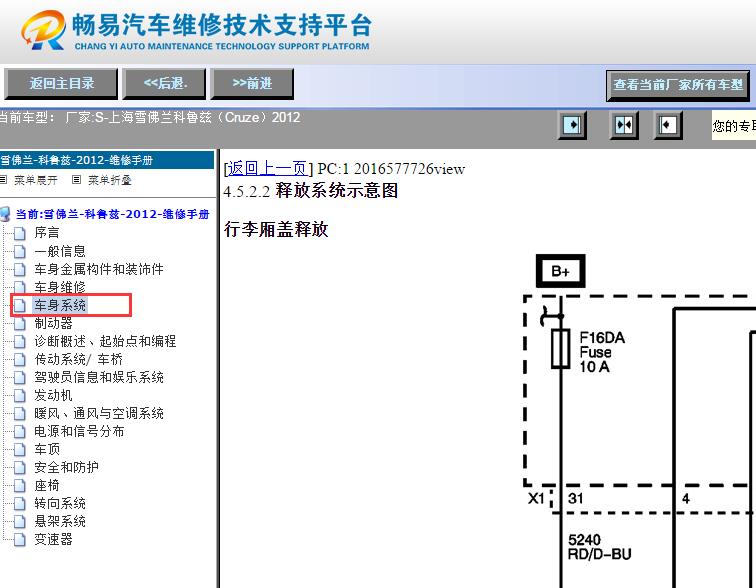Open the 变速器 chapter
Viewport: 756px width, 588px height.
pos(53,539)
